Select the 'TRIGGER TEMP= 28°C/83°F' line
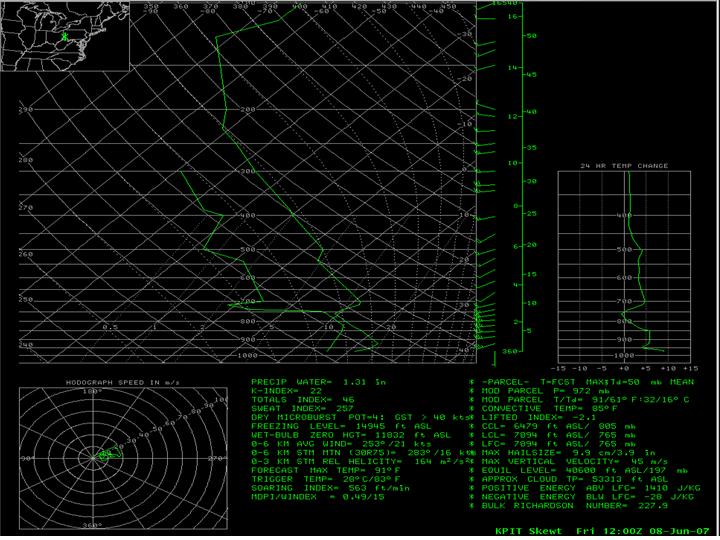The width and height of the screenshot is (720, 540). (328, 479)
